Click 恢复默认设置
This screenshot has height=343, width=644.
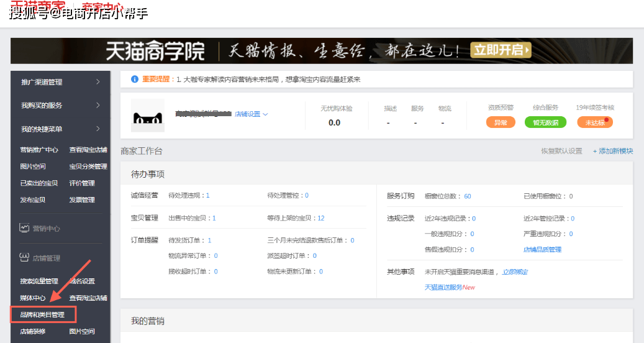pyautogui.click(x=561, y=151)
